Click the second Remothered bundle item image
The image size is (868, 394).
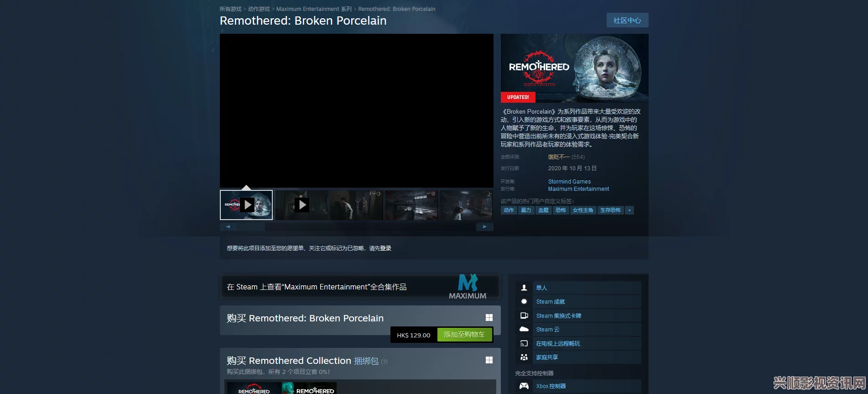(x=309, y=388)
